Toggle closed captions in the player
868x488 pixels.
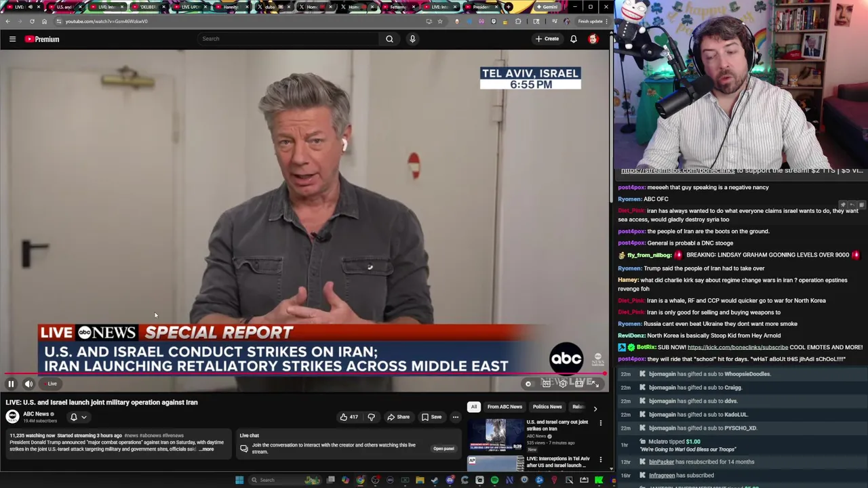click(547, 384)
